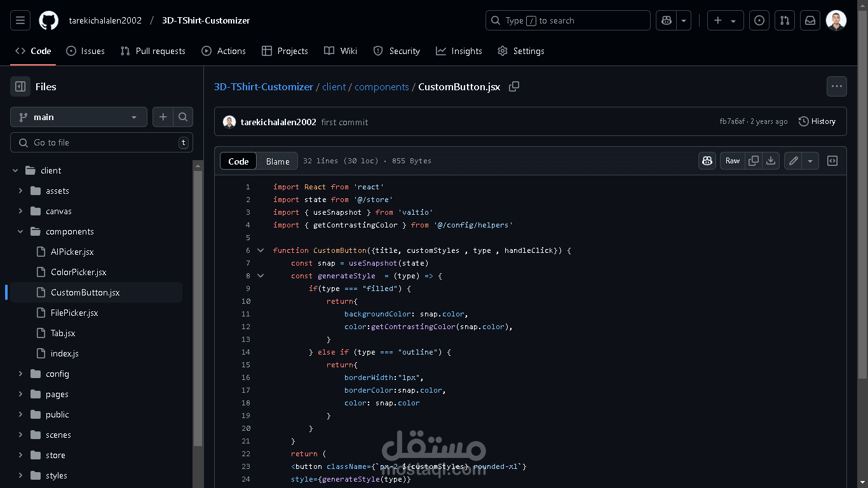Switch to the Pull requests tab
The image size is (868, 488).
[x=153, y=51]
